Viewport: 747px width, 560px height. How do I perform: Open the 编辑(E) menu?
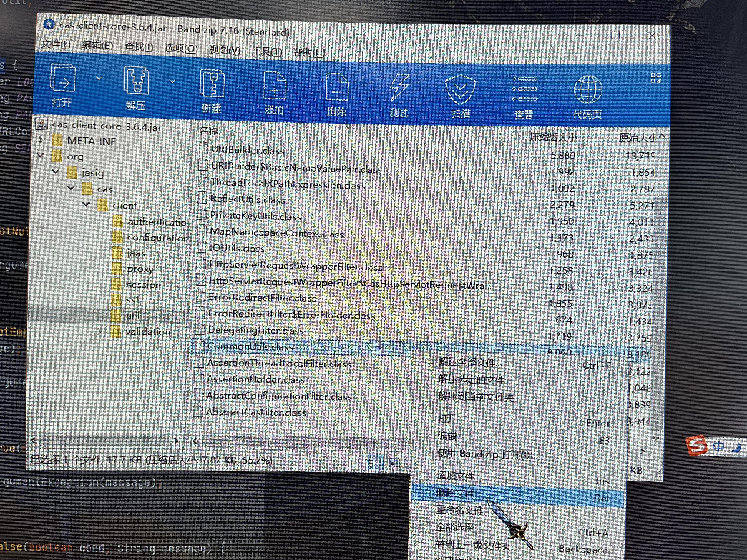pyautogui.click(x=97, y=45)
